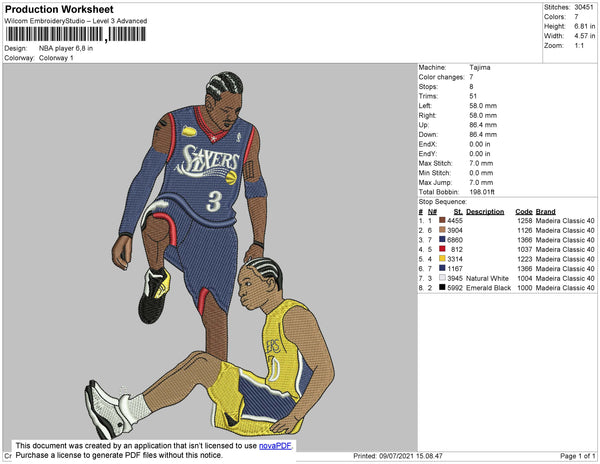The height and width of the screenshot is (464, 600).
Task: Click the Trims value 51
Action: pyautogui.click(x=473, y=96)
